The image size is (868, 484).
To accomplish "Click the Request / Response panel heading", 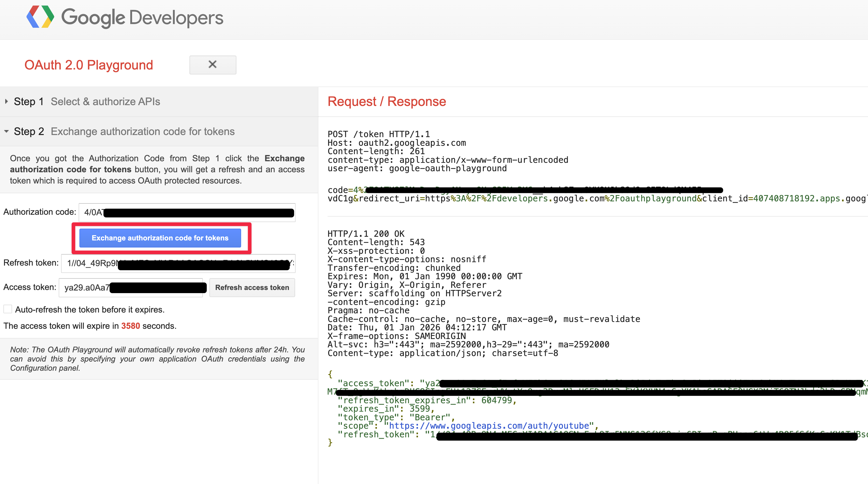I will [x=387, y=101].
